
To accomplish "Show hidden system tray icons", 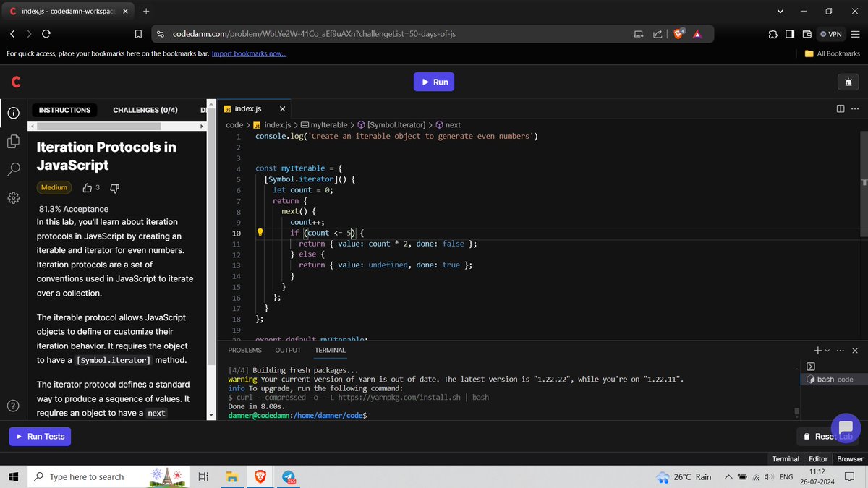I will click(x=729, y=476).
